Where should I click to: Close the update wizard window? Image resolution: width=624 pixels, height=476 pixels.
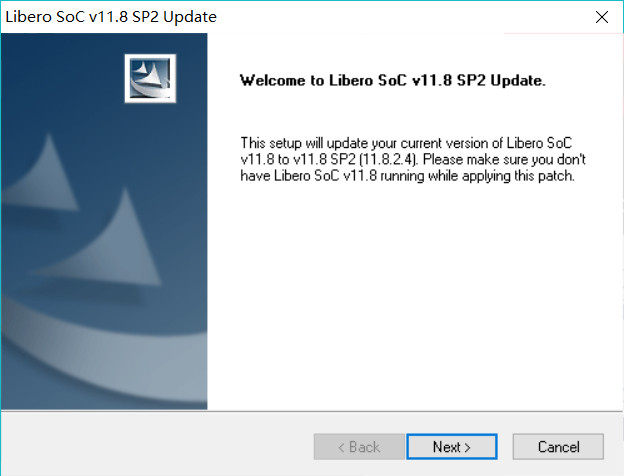coord(601,17)
